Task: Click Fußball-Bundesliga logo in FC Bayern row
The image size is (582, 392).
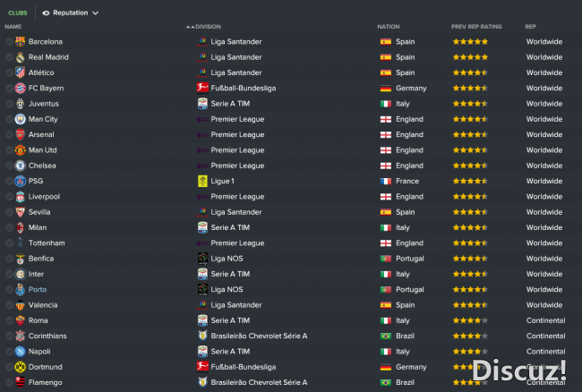Action: point(202,89)
